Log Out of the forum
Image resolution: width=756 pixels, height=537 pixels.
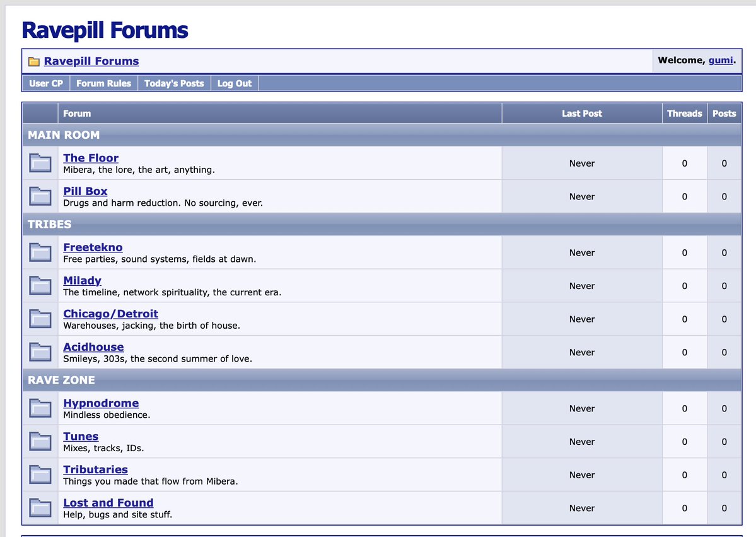pyautogui.click(x=235, y=83)
